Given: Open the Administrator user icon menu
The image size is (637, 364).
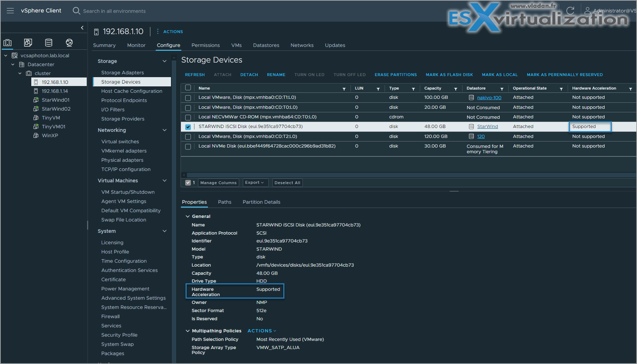Looking at the screenshot, I should tap(588, 11).
